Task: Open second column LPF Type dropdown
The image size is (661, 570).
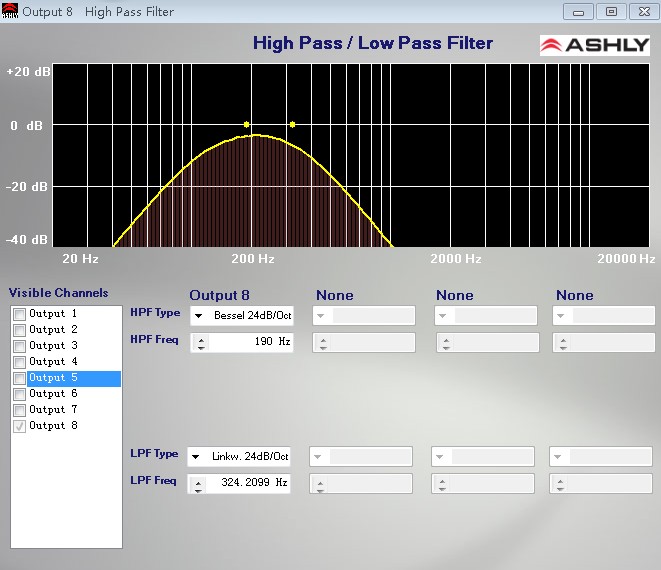Action: [x=361, y=456]
